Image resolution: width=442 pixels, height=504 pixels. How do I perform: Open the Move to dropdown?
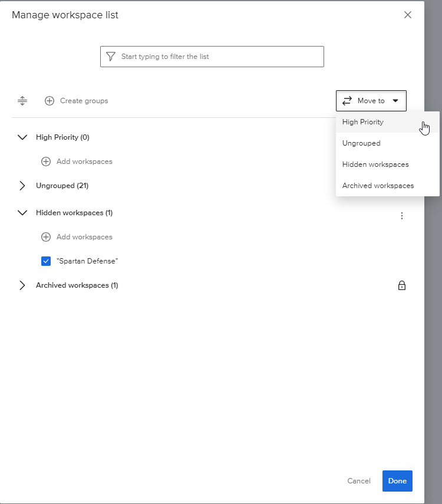(x=371, y=101)
